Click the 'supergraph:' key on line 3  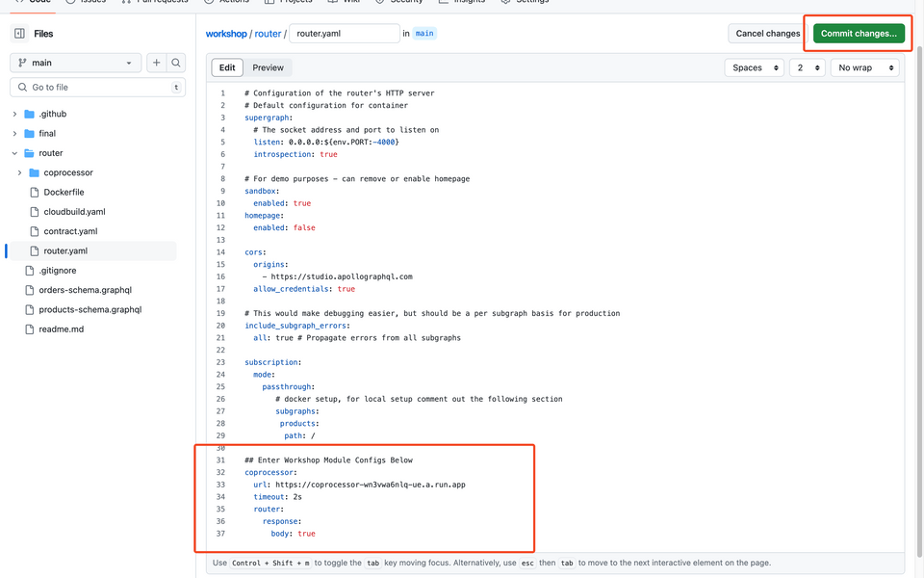coord(269,118)
